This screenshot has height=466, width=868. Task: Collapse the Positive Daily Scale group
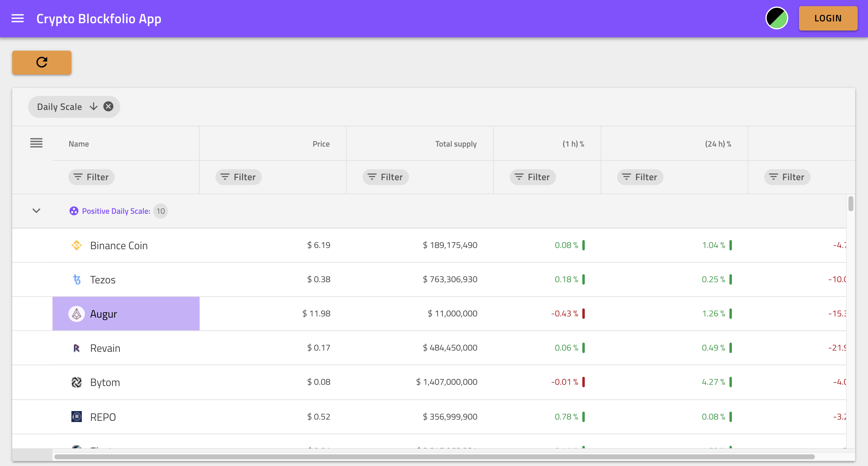[x=36, y=211]
